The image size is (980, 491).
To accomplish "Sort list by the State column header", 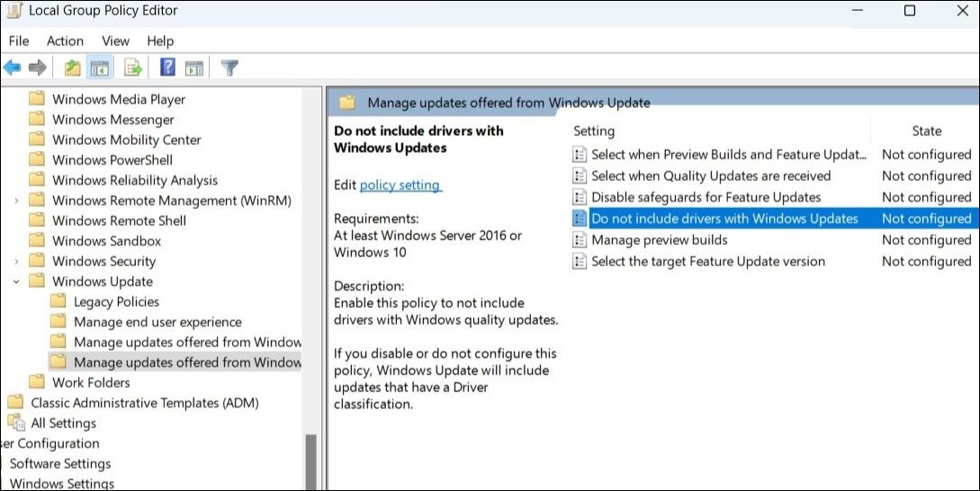I will [926, 130].
